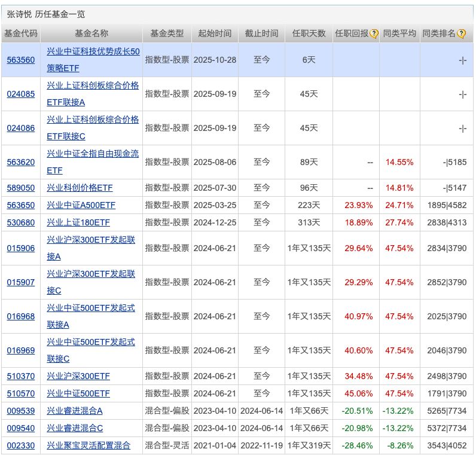Image resolution: width=476 pixels, height=458 pixels.
Task: Open 兴业睿进混合A fund link
Action: (x=75, y=411)
